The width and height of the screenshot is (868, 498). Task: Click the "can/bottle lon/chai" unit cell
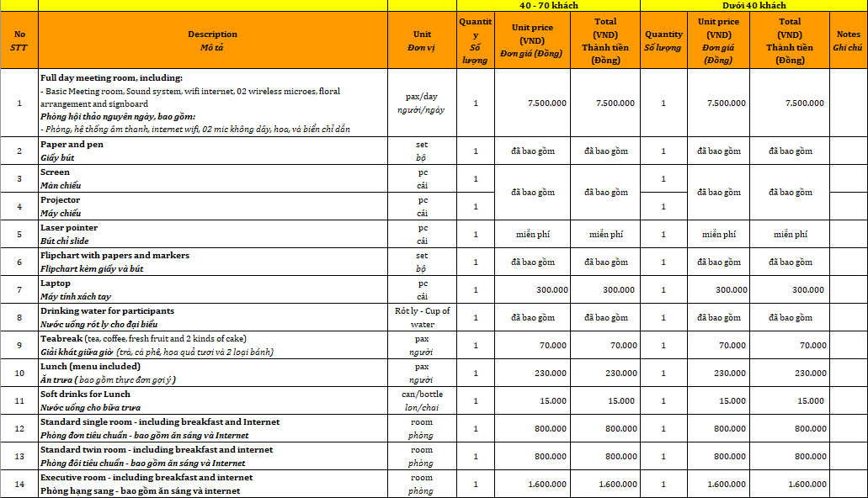pyautogui.click(x=422, y=400)
